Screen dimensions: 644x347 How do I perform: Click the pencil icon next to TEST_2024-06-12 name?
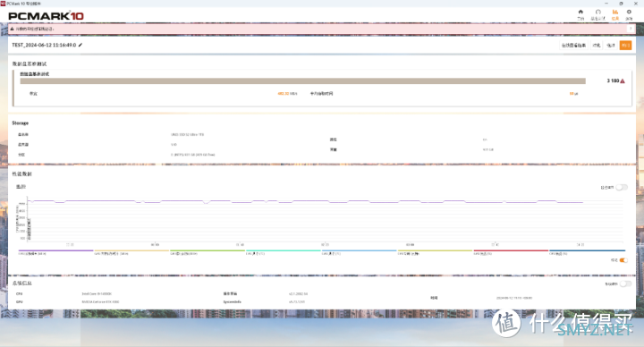coord(80,46)
